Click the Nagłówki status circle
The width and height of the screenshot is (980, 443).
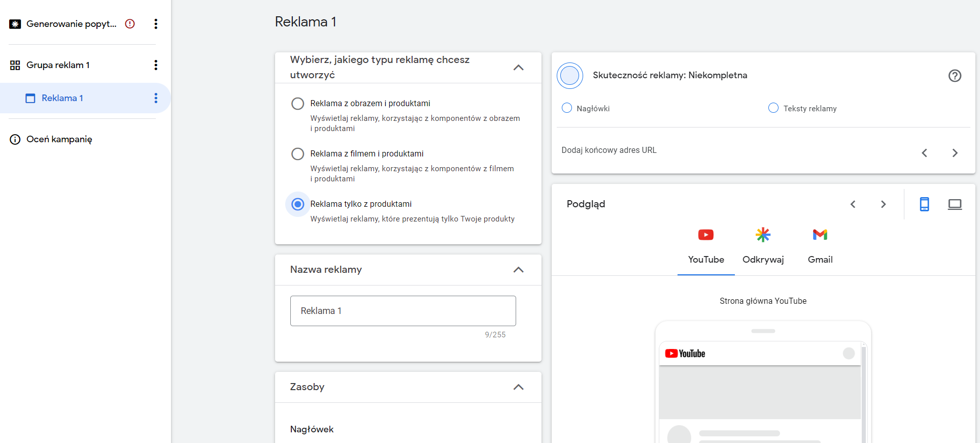click(x=567, y=108)
